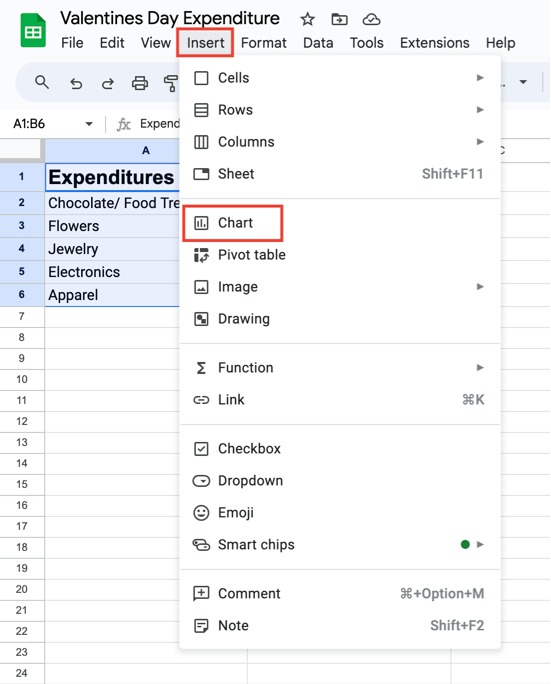The image size is (551, 684).
Task: Open the Data menu
Action: [x=318, y=43]
